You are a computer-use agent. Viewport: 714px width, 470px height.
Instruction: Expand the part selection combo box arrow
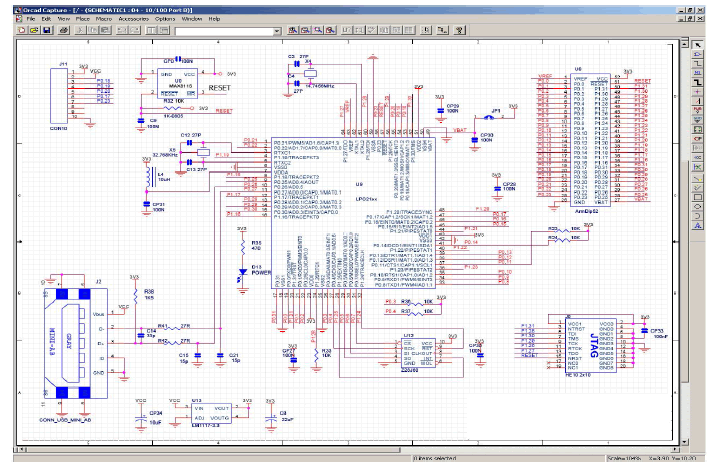click(x=276, y=31)
